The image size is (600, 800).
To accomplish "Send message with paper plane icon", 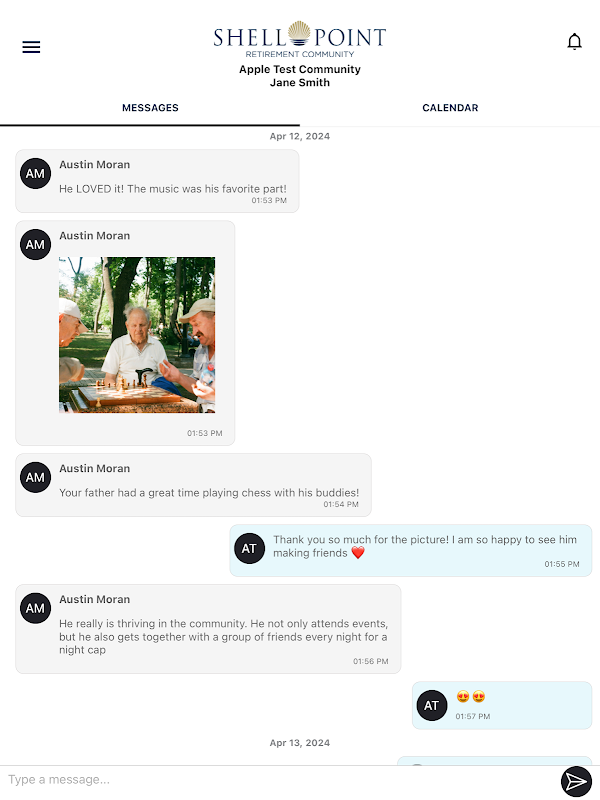I will 576,781.
